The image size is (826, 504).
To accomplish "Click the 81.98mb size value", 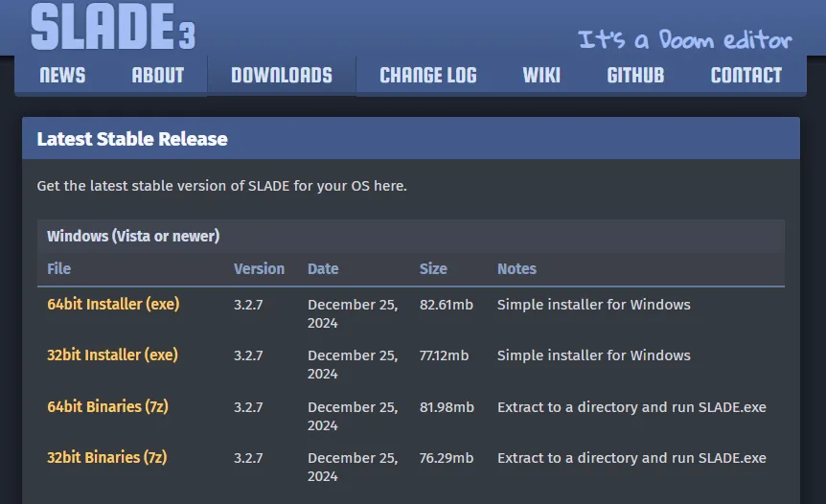I will 447,407.
